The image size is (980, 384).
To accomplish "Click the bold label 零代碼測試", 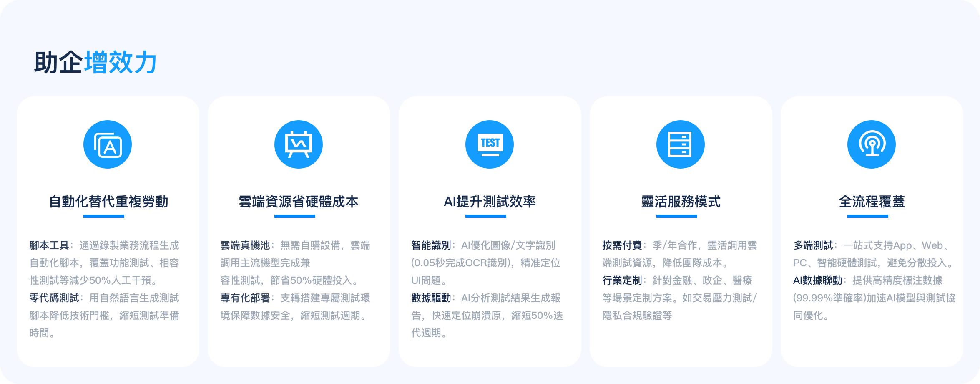I will (x=54, y=298).
